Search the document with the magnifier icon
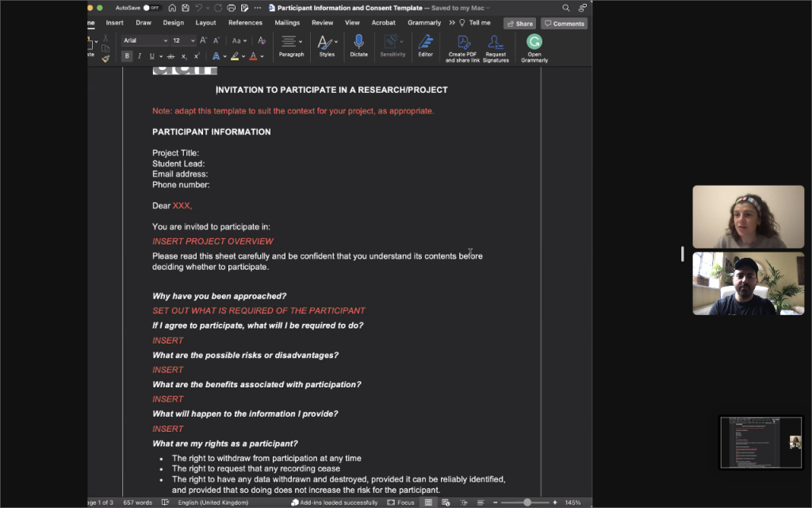Screen dimensions: 812x508 coord(566,8)
